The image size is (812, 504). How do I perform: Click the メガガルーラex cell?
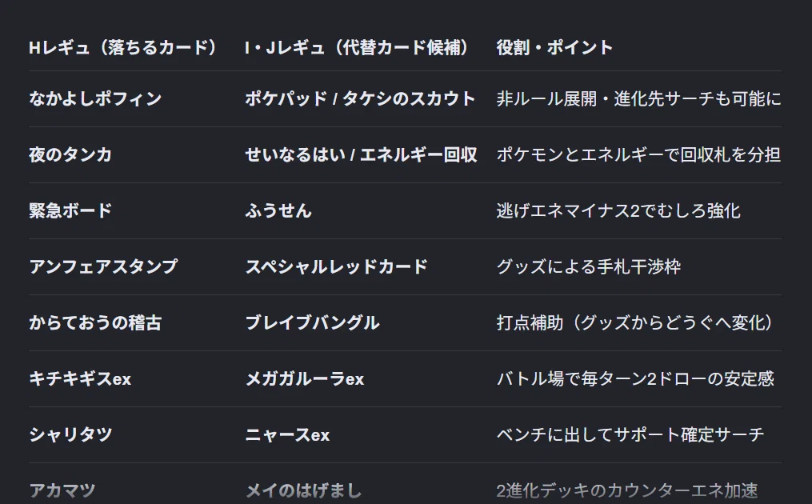click(x=305, y=378)
